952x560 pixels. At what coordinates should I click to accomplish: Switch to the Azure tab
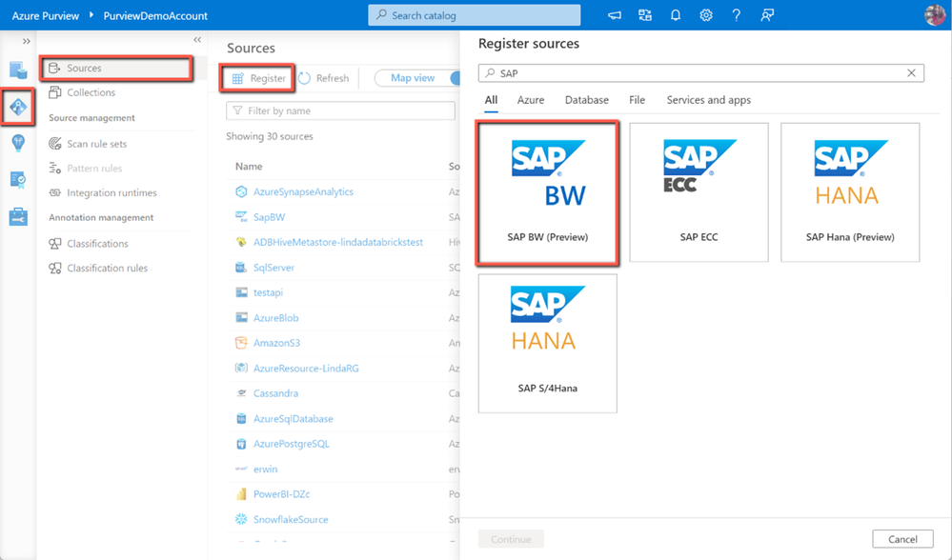click(x=531, y=100)
